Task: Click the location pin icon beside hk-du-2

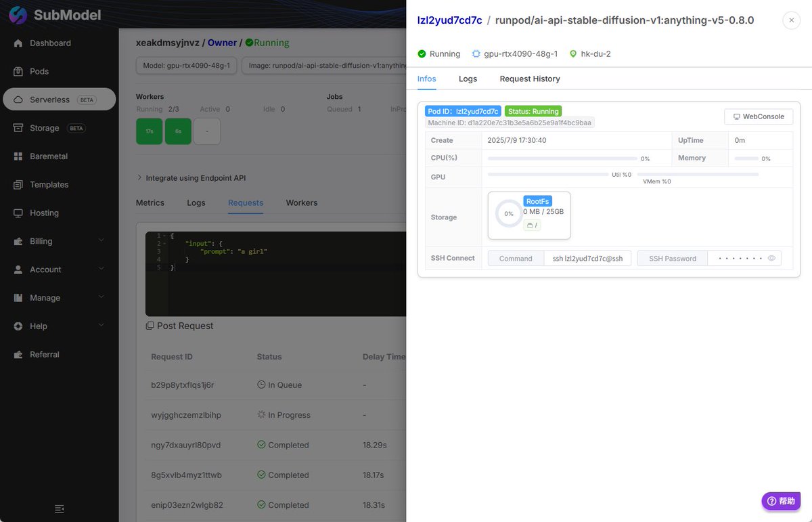Action: (x=573, y=53)
